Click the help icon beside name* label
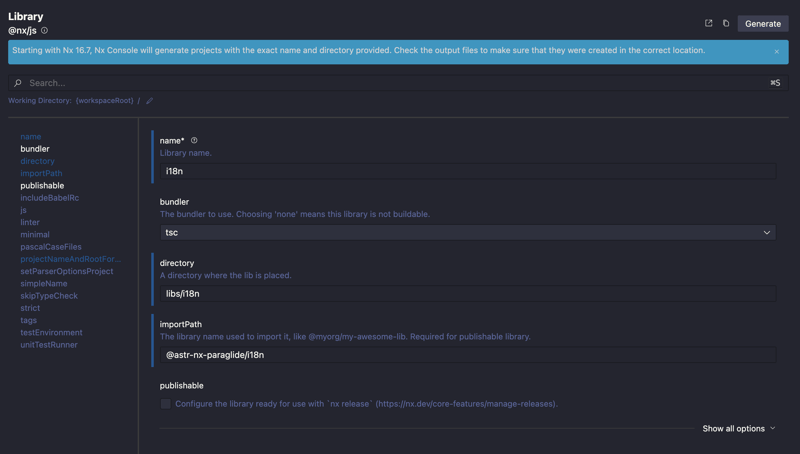The width and height of the screenshot is (800, 454). tap(194, 140)
